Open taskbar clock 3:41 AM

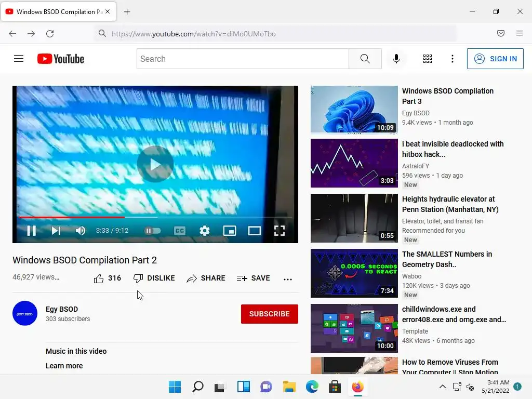pyautogui.click(x=496, y=387)
